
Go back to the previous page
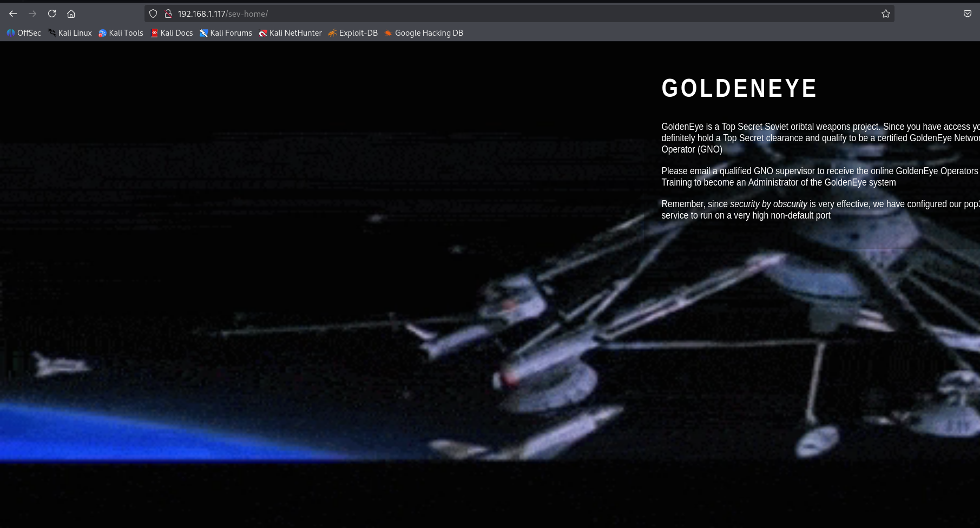click(13, 14)
